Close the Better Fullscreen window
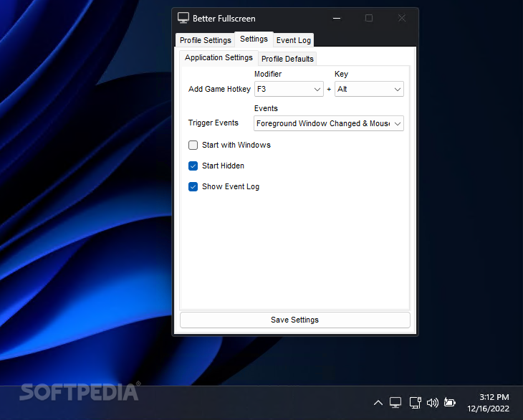523x420 pixels. 402,18
